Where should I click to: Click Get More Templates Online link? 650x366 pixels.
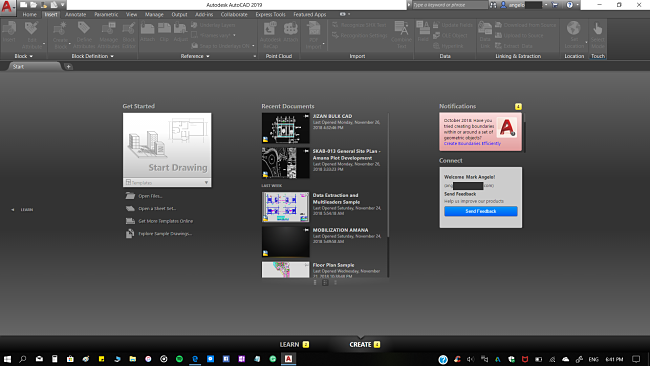click(165, 221)
